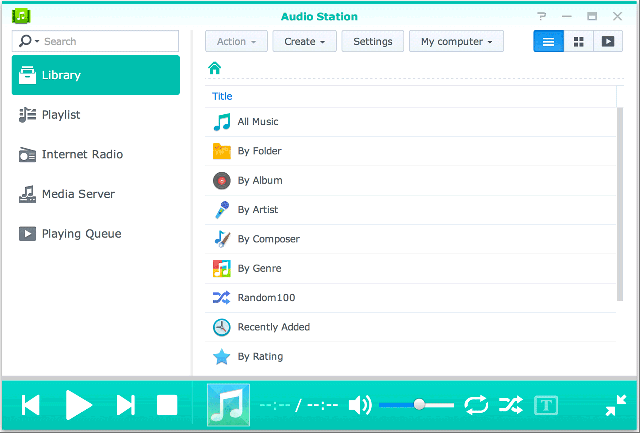
Task: Select the "All Music" text
Action: click(258, 122)
